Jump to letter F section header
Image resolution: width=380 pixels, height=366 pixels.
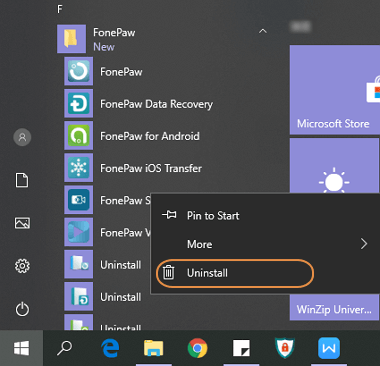(x=60, y=9)
